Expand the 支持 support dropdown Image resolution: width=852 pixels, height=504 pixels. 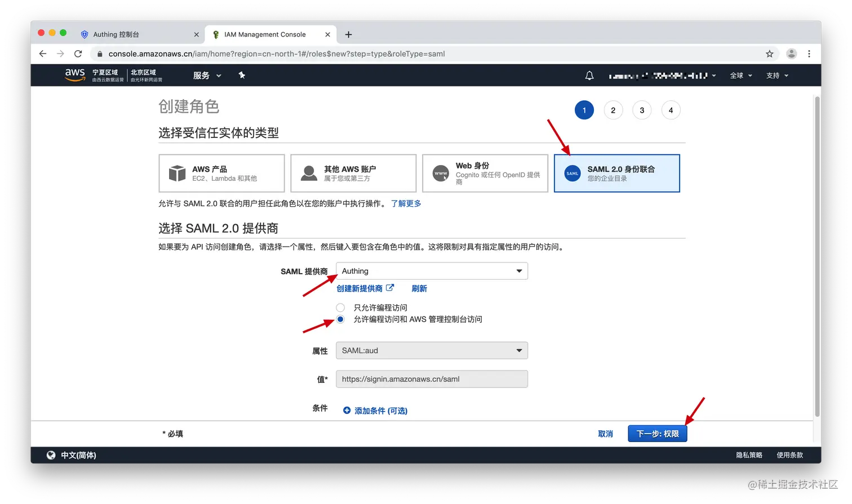click(778, 75)
